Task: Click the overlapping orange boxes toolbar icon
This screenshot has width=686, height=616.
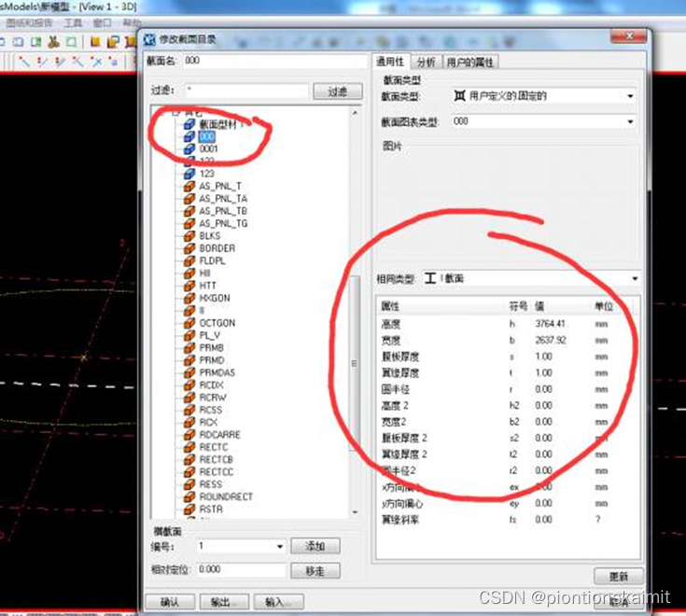Action: click(113, 42)
